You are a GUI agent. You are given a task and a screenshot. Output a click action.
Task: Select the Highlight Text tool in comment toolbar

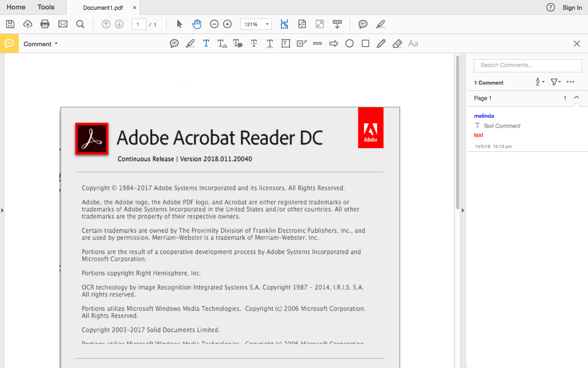pyautogui.click(x=190, y=43)
